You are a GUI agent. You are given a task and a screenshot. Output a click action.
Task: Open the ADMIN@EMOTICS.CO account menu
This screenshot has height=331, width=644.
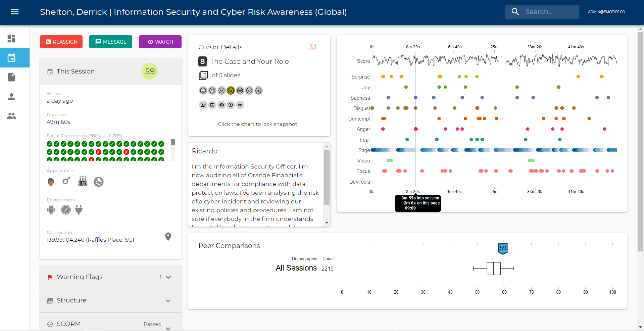point(606,12)
